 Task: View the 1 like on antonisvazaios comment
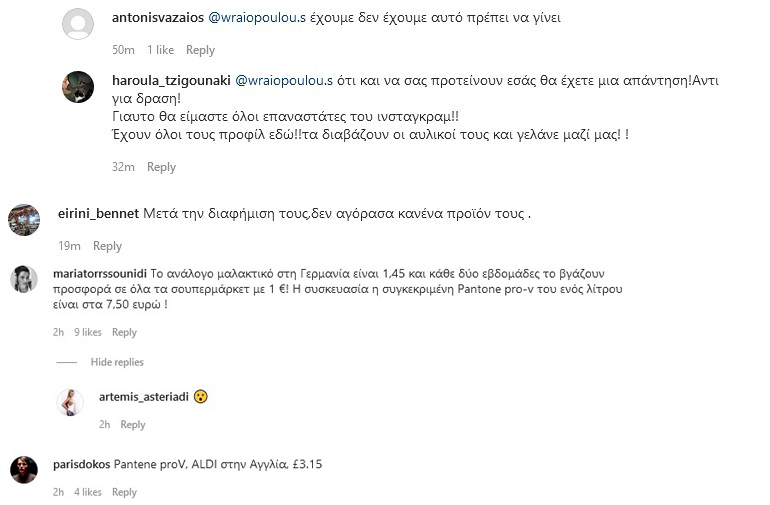pos(160,50)
